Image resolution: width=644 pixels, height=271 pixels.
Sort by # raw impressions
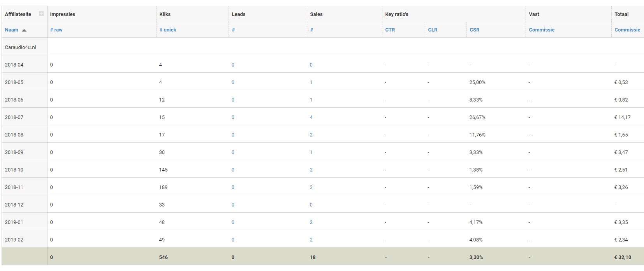56,30
